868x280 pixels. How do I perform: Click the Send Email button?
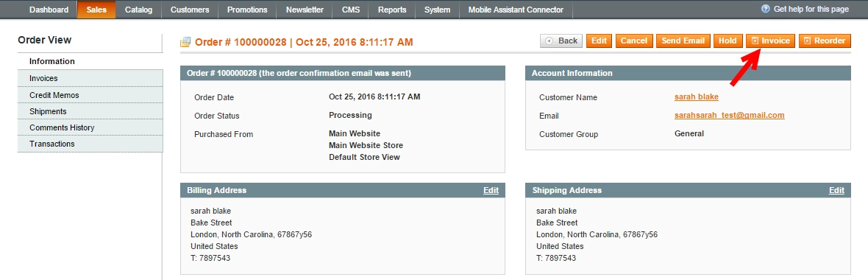[683, 41]
